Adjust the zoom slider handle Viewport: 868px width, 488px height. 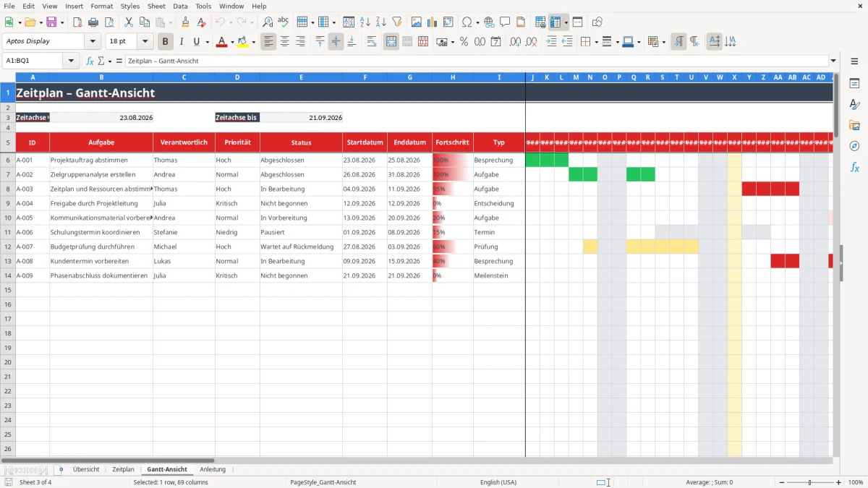809,482
